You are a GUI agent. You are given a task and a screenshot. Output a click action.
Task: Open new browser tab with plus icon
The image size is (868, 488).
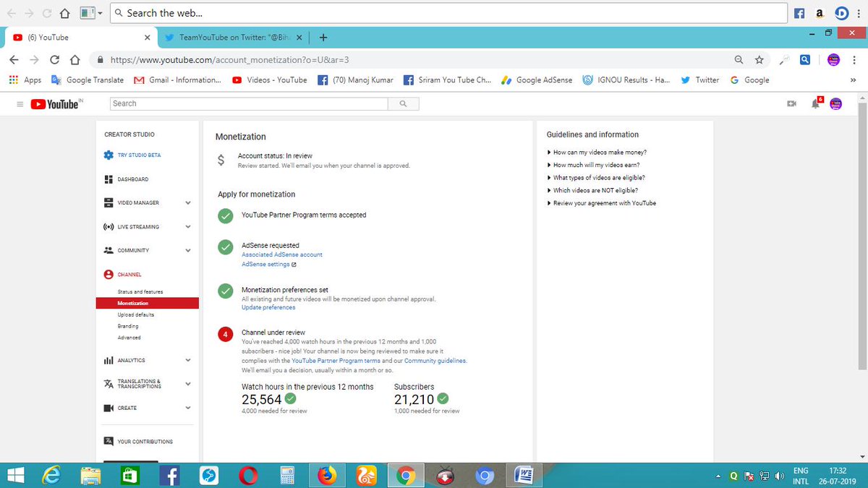pos(323,38)
